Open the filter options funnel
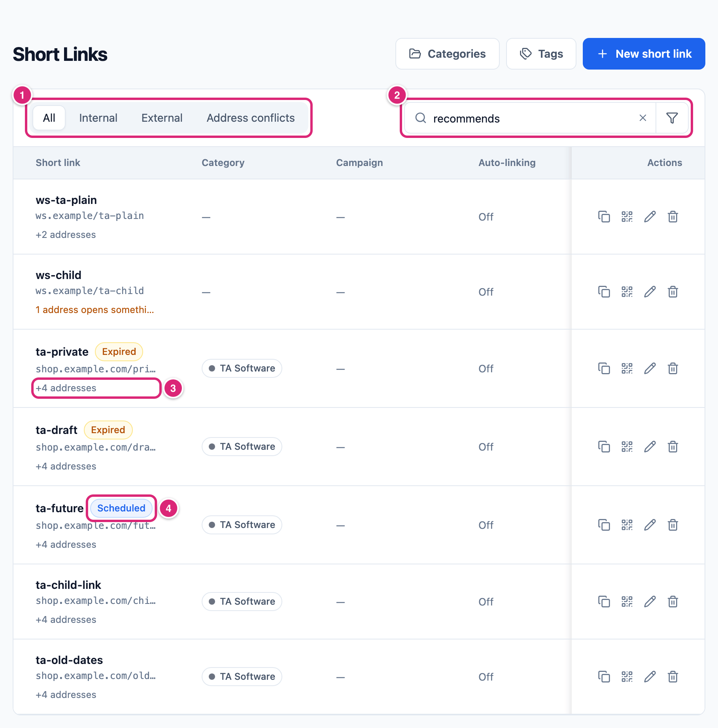718x728 pixels. (672, 118)
